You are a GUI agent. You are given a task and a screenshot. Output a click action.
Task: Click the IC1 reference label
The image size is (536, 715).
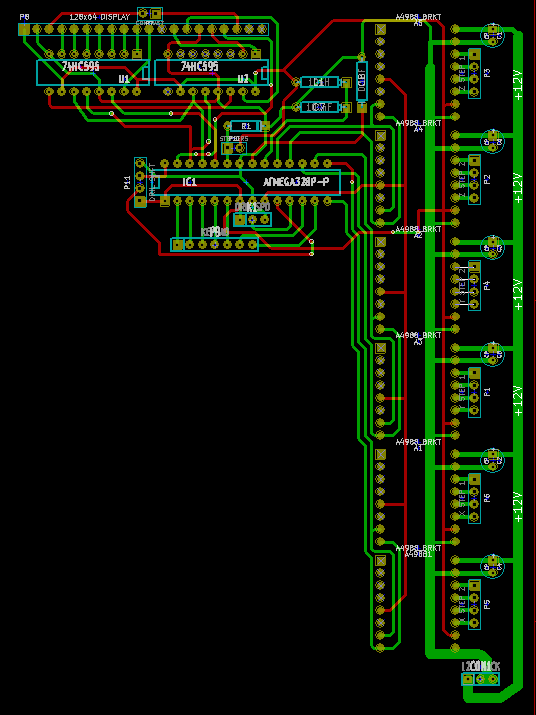189,182
